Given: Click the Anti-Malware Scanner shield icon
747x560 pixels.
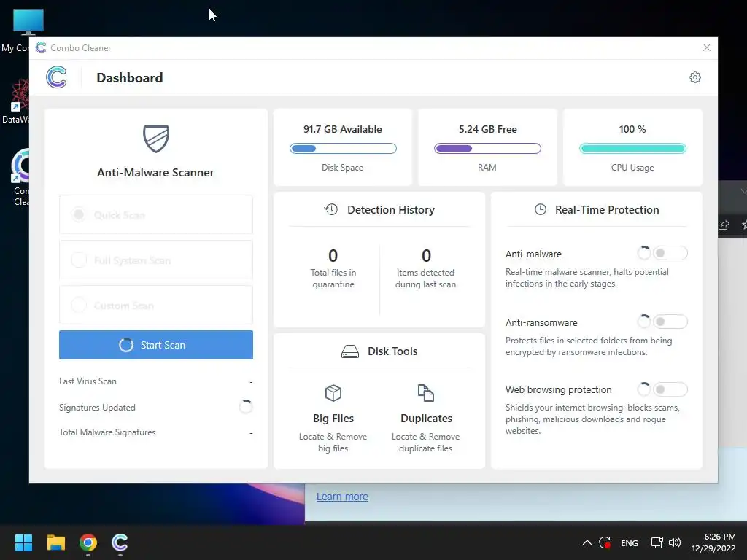Looking at the screenshot, I should (156, 139).
